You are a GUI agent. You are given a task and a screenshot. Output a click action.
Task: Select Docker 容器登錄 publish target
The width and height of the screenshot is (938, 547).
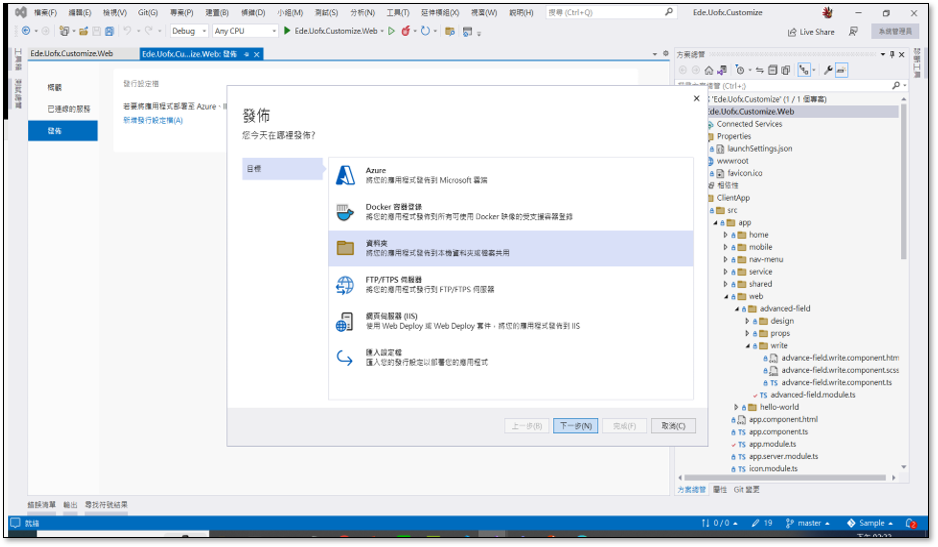point(511,212)
